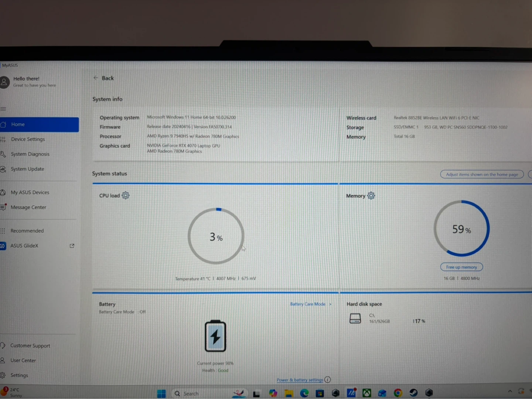Click the charging battery icon
The image size is (532, 399).
[x=215, y=336]
